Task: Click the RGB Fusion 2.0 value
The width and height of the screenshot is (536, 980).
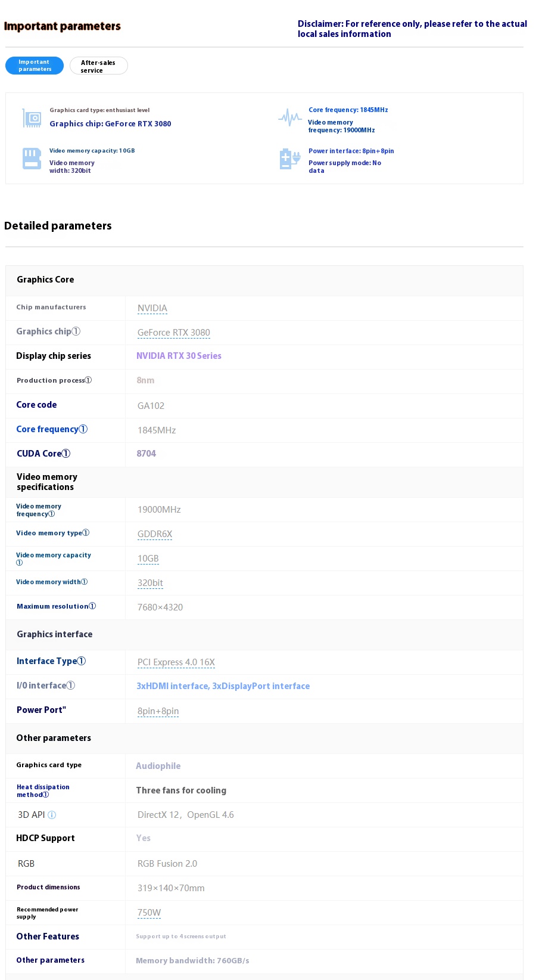Action: [x=167, y=864]
